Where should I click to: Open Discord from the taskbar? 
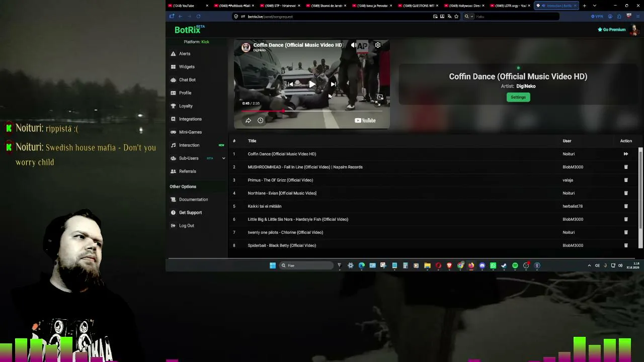click(482, 265)
